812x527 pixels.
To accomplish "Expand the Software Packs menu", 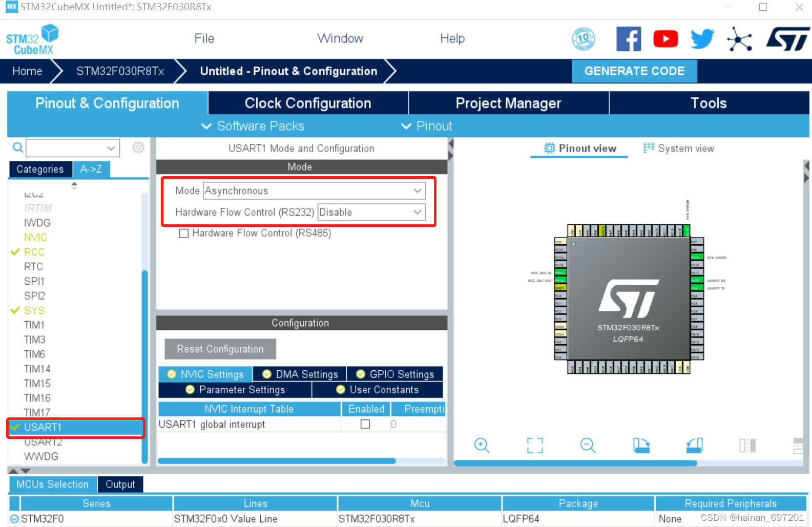I will click(x=253, y=126).
